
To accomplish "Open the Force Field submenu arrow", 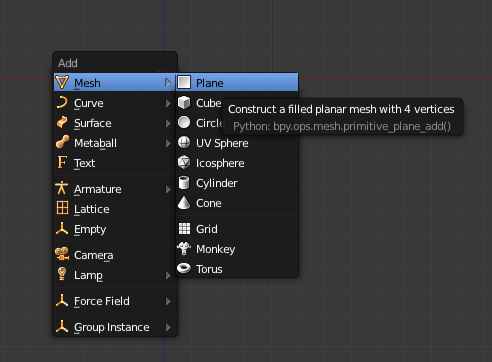I will (168, 301).
